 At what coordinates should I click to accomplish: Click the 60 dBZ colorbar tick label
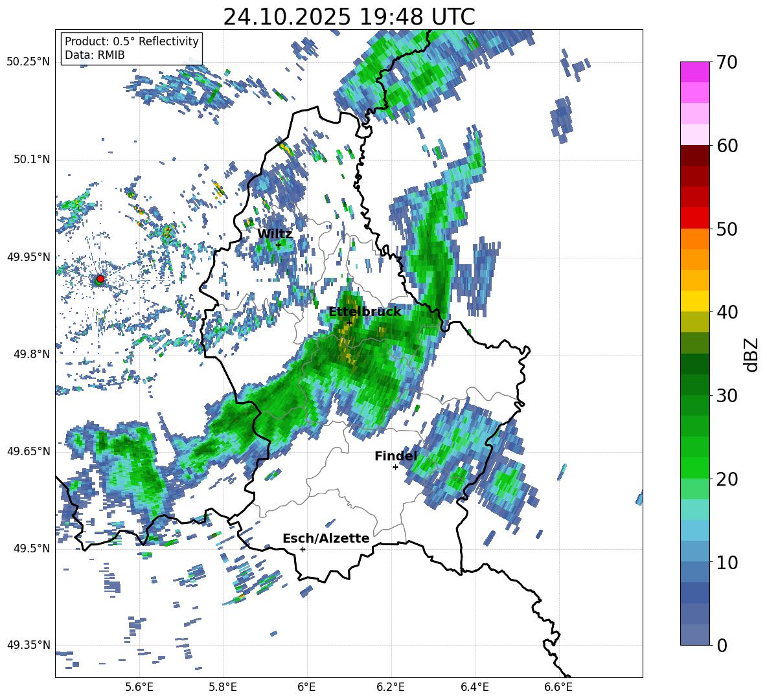(727, 146)
